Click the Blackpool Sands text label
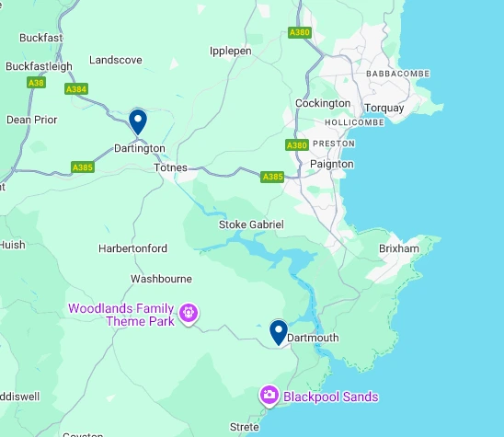The width and height of the screenshot is (504, 437). [x=331, y=397]
